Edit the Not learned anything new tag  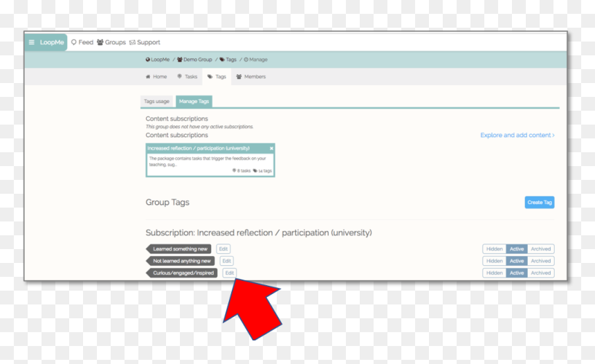point(226,261)
